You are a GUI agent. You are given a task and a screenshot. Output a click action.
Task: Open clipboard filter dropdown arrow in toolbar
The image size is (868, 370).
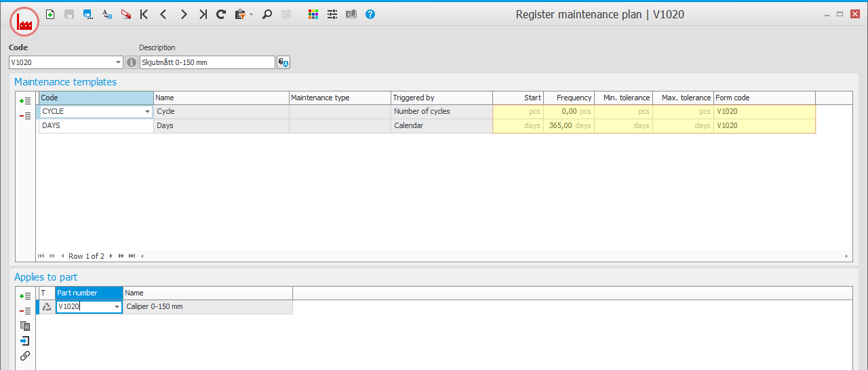pos(252,14)
